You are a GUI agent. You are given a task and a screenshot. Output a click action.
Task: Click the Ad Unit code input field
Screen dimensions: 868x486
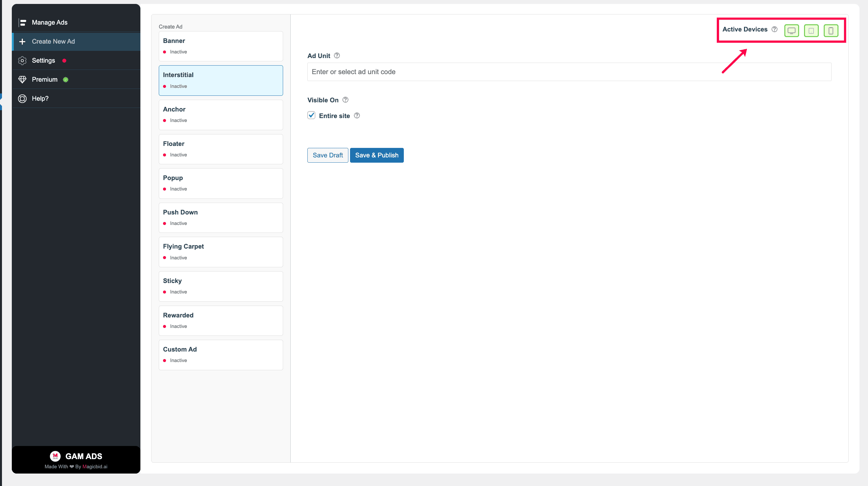tap(569, 72)
